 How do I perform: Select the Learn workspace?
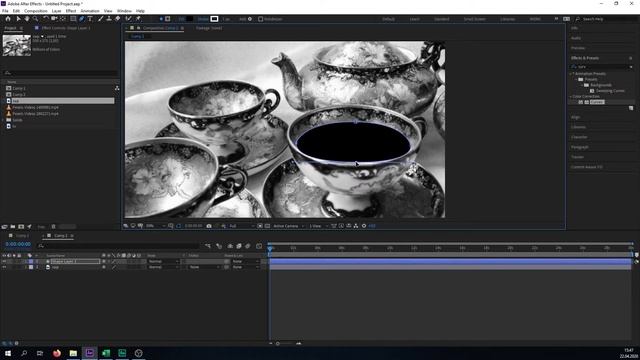coord(415,19)
